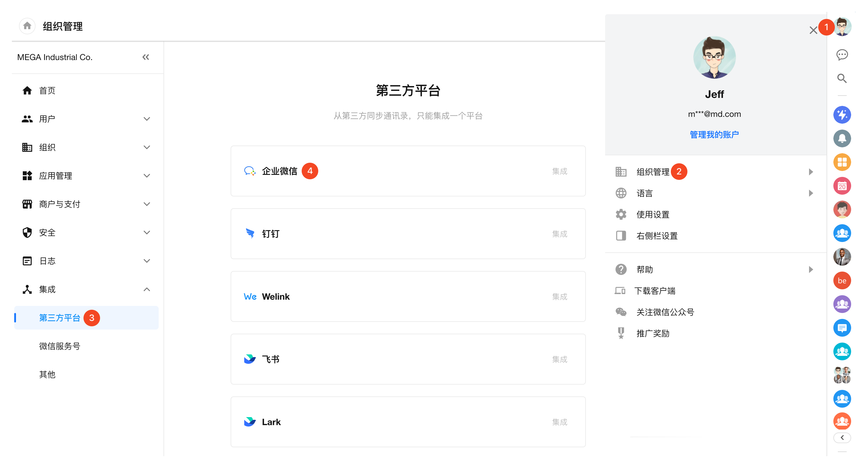Expand the right sidebar arrow at bottom
The height and width of the screenshot is (468, 868).
[842, 437]
